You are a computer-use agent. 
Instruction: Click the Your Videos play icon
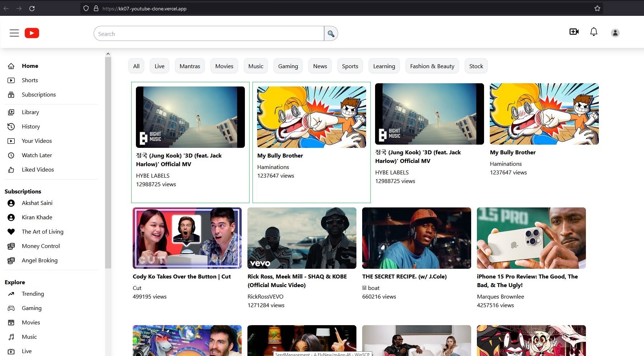(x=11, y=141)
